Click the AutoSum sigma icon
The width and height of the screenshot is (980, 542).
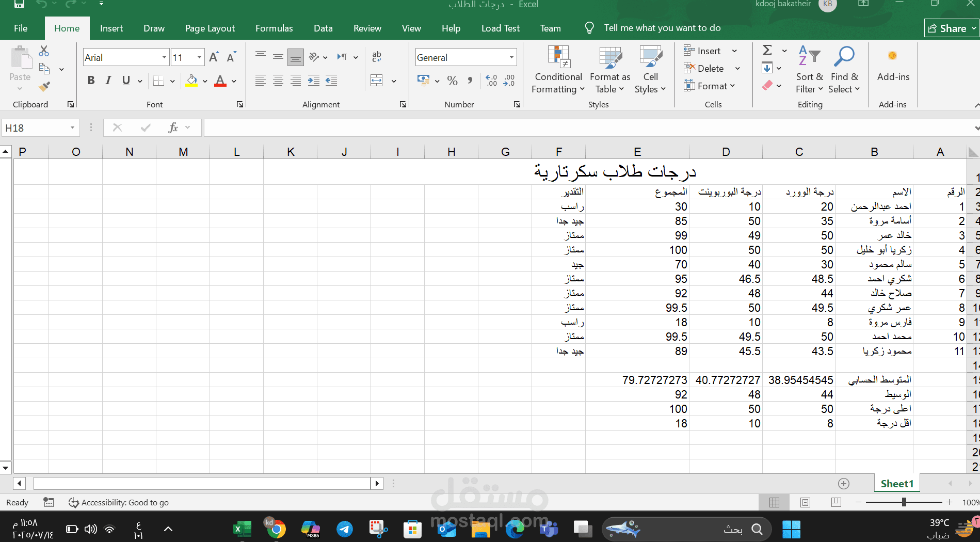pyautogui.click(x=767, y=50)
